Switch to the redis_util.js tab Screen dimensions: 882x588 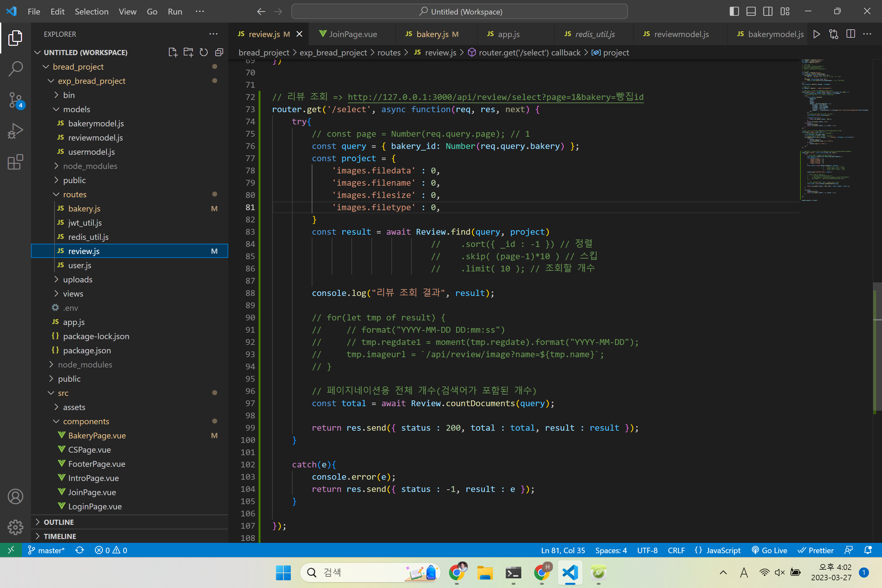(593, 34)
